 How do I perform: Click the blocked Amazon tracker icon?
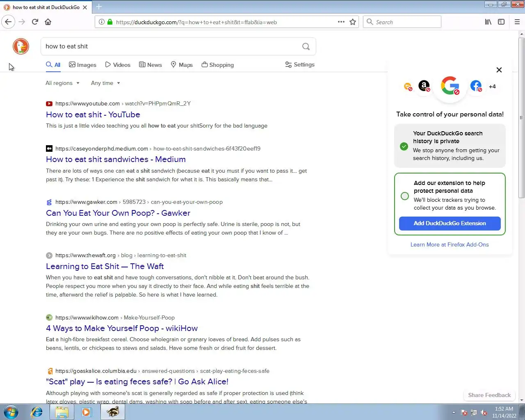[424, 86]
